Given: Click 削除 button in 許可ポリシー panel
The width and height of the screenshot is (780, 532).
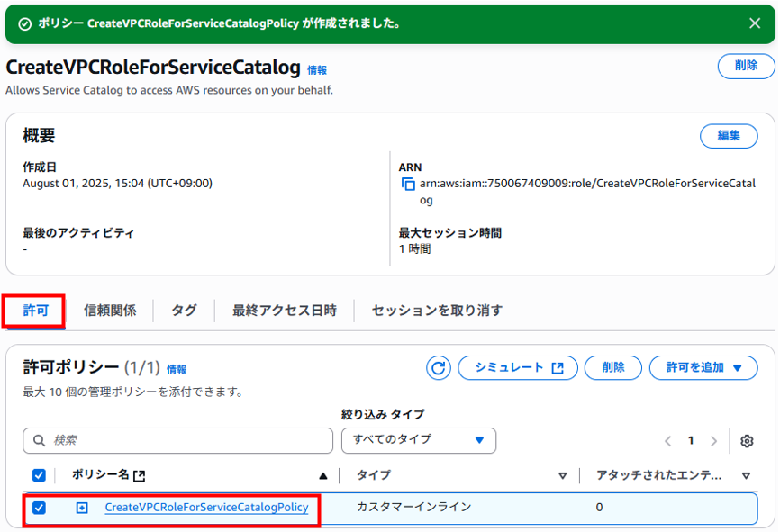Looking at the screenshot, I should click(x=612, y=368).
